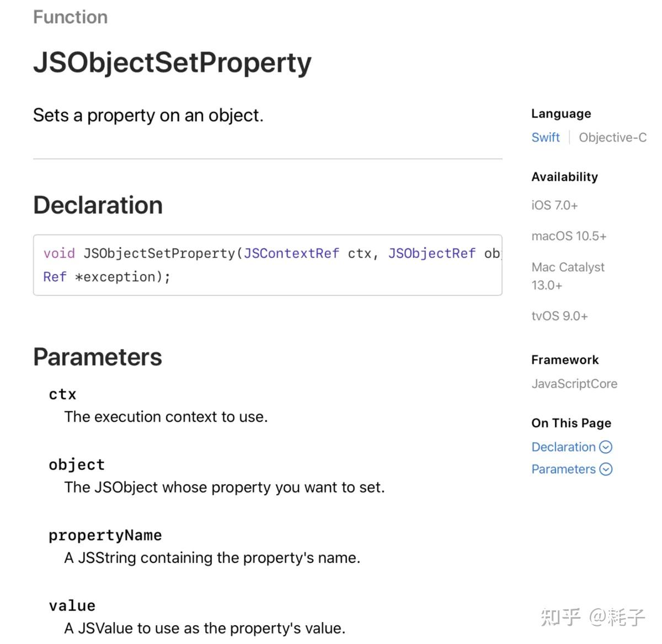This screenshot has height=644, width=662.
Task: Expand the Parameters section from On This Page
Action: tap(564, 469)
